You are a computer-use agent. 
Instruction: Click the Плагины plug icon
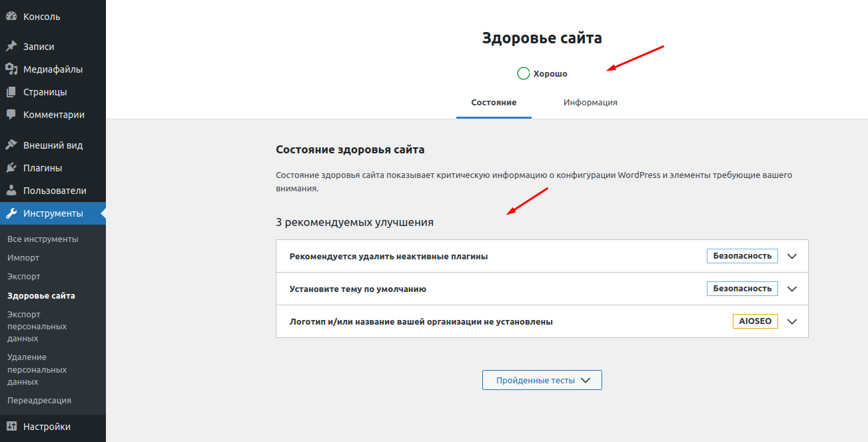[x=11, y=168]
